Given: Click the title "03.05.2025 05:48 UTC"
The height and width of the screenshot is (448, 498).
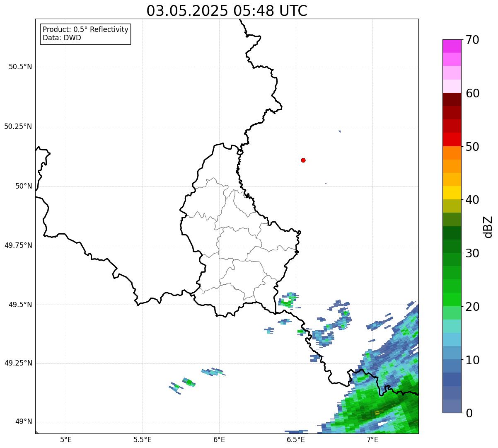Looking at the screenshot, I should pos(227,11).
